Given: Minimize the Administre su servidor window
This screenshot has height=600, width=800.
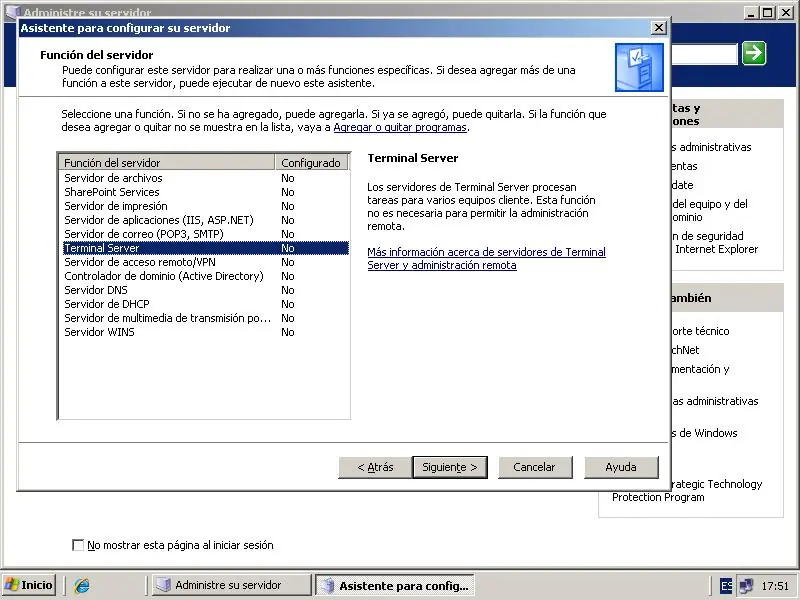Looking at the screenshot, I should coord(750,12).
